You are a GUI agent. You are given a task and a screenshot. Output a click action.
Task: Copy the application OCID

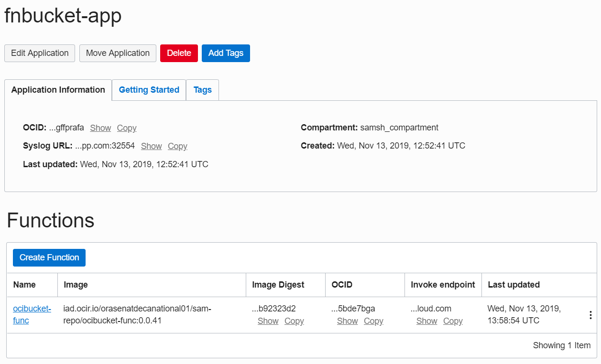(126, 128)
